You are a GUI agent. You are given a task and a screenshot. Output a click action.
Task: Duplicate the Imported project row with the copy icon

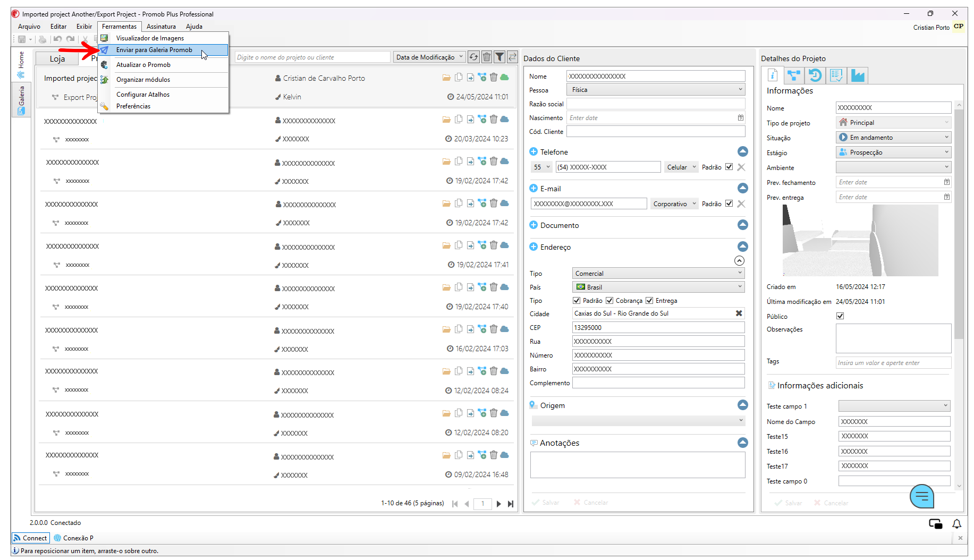click(459, 77)
